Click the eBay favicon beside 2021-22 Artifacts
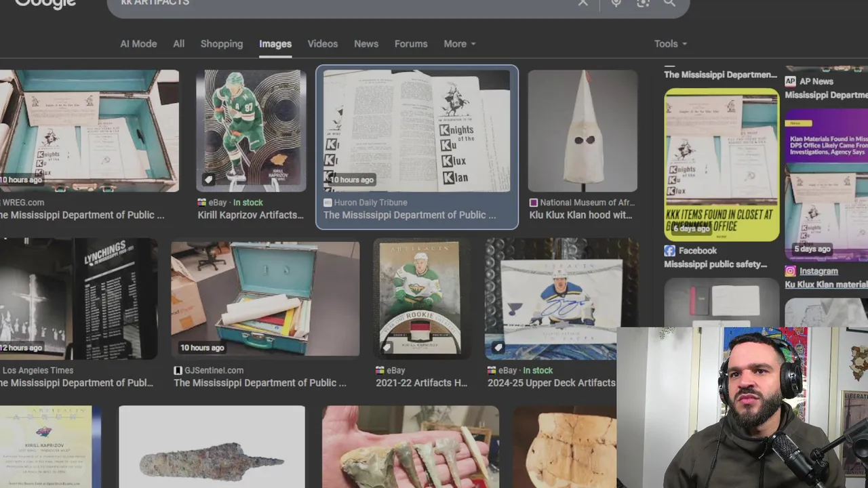Image resolution: width=868 pixels, height=488 pixels. [380, 371]
